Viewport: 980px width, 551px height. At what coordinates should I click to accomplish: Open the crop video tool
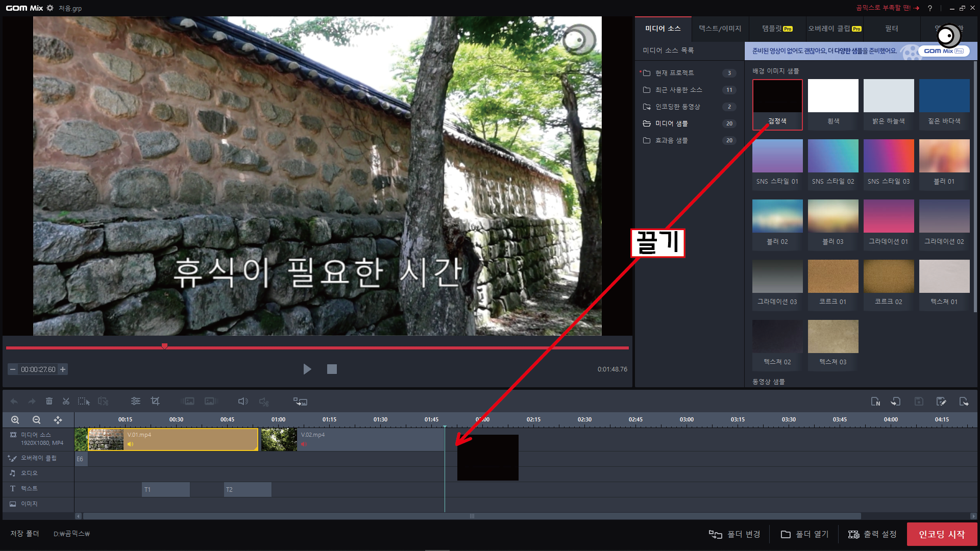pyautogui.click(x=155, y=402)
